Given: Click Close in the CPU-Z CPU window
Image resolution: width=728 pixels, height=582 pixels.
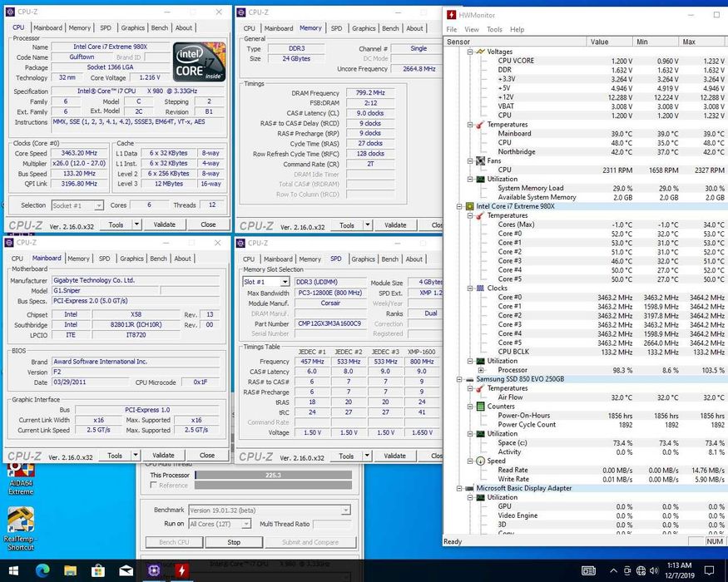Looking at the screenshot, I should [208, 224].
